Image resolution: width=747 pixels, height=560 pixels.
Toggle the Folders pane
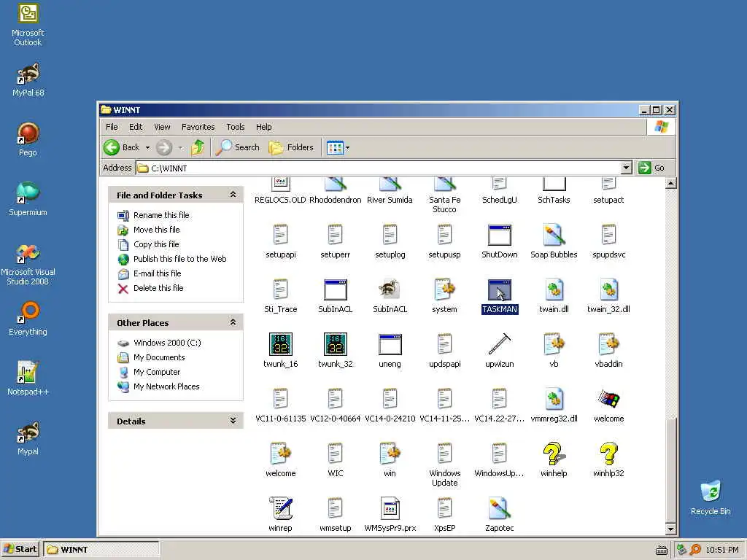pyautogui.click(x=291, y=147)
